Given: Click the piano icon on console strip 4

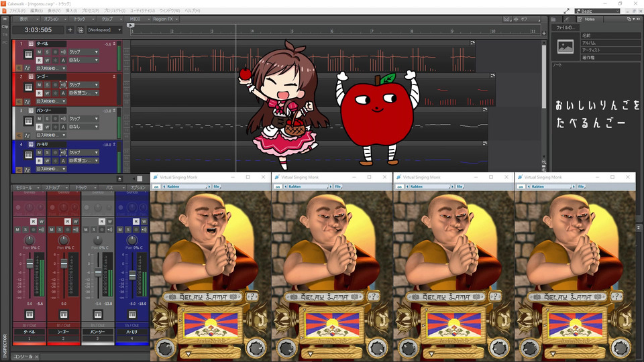Looking at the screenshot, I should pyautogui.click(x=132, y=314).
